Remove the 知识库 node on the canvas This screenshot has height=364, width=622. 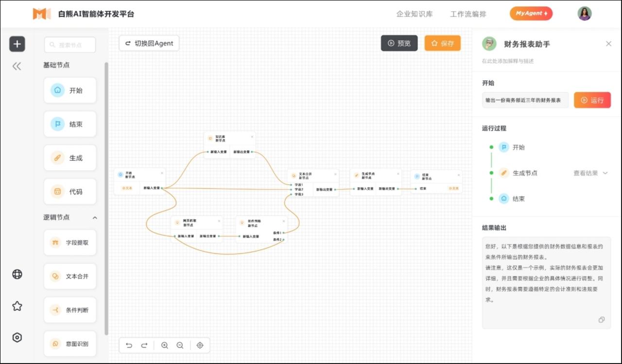pos(252,137)
